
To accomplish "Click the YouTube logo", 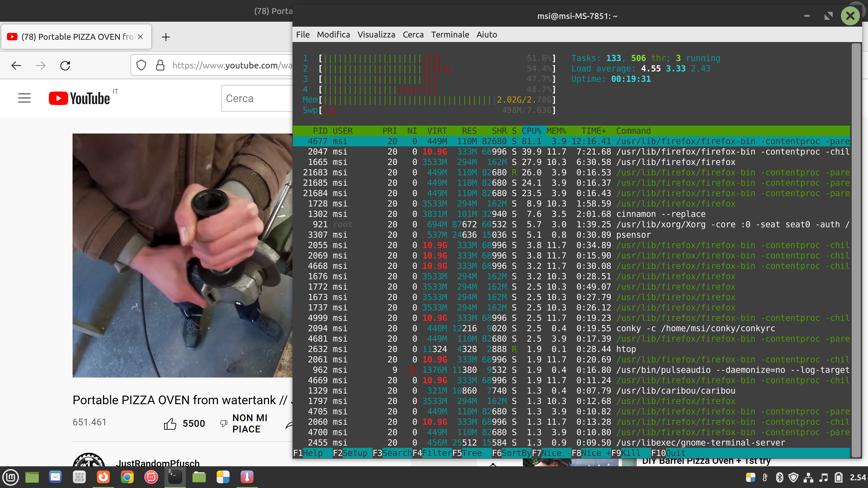I will pyautogui.click(x=80, y=98).
